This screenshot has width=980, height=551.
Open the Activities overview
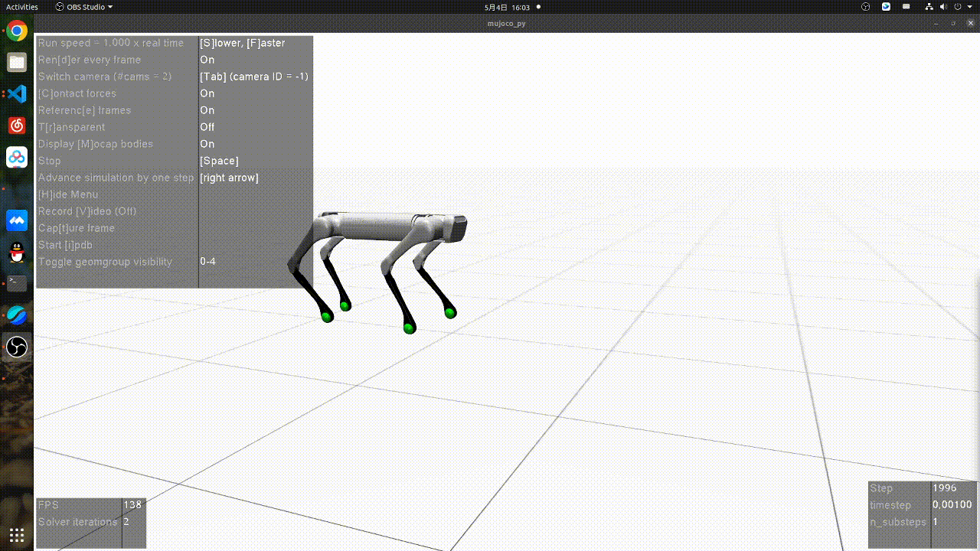(x=21, y=7)
